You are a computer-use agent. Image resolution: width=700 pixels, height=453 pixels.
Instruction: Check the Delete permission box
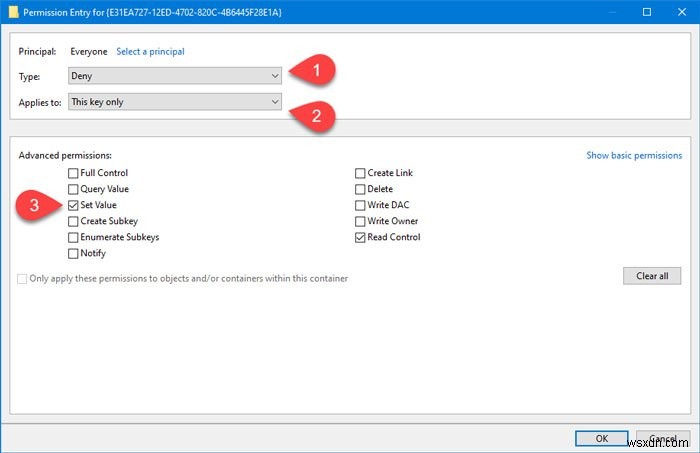click(360, 189)
